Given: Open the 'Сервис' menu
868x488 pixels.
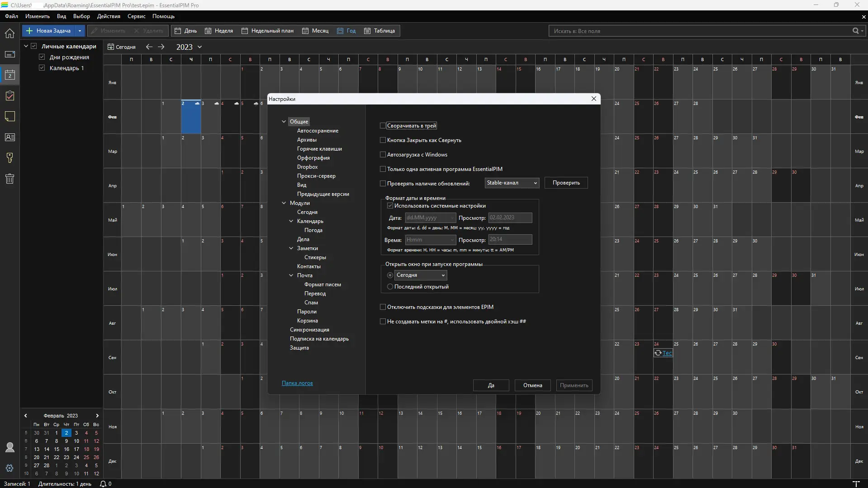Looking at the screenshot, I should (136, 16).
